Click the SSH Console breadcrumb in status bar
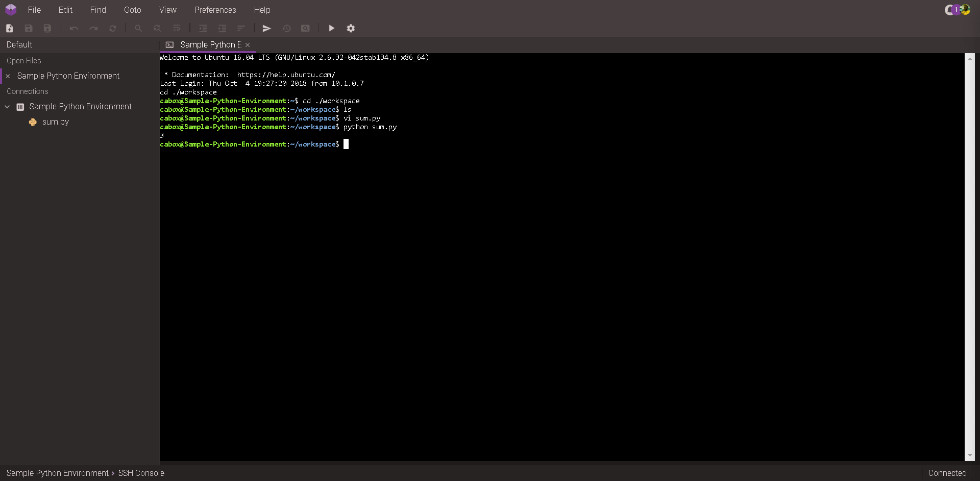980x481 pixels. coord(141,473)
